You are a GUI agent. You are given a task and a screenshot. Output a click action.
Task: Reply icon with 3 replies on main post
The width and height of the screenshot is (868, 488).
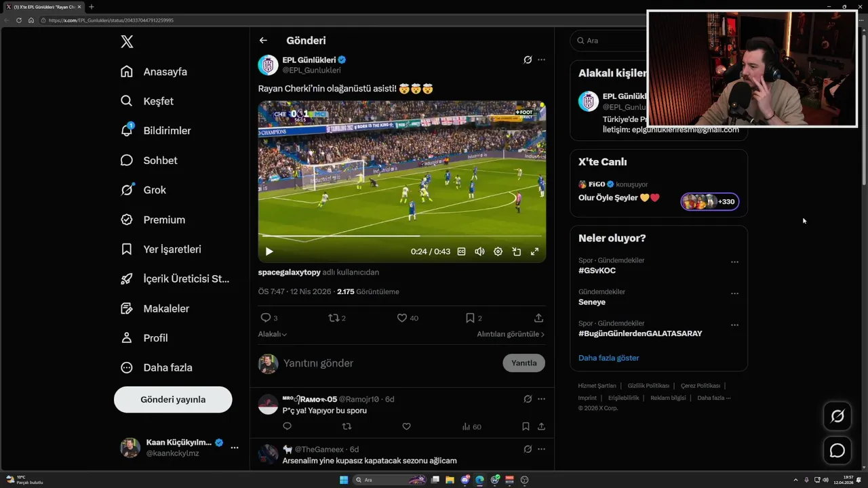tap(269, 318)
